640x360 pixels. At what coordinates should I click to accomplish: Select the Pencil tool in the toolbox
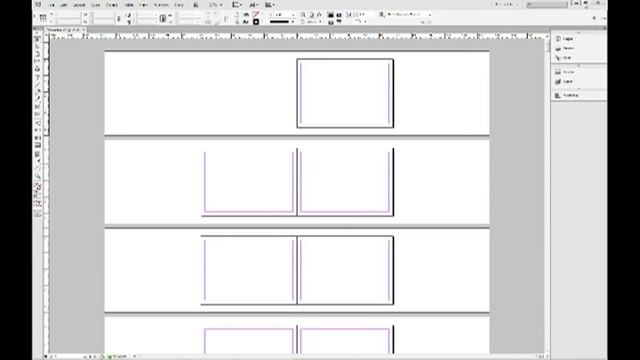pyautogui.click(x=38, y=99)
